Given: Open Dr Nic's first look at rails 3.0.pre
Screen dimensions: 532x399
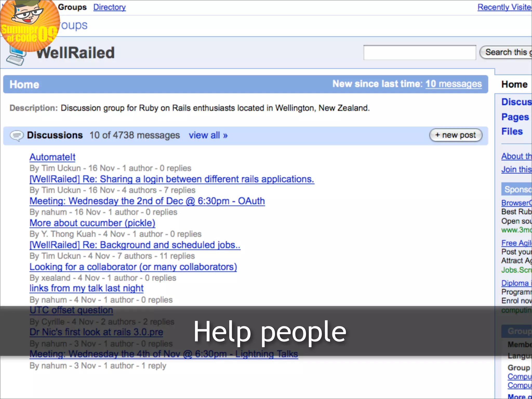Looking at the screenshot, I should (96, 332).
